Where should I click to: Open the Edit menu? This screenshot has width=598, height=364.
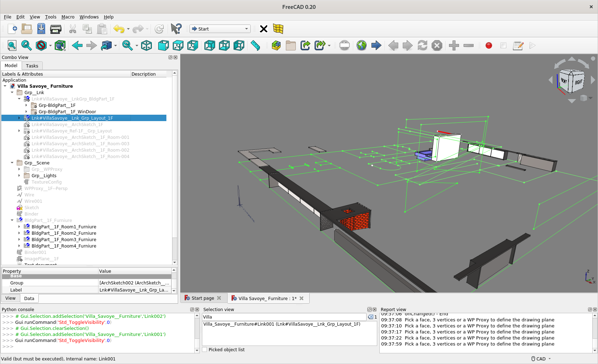point(20,17)
